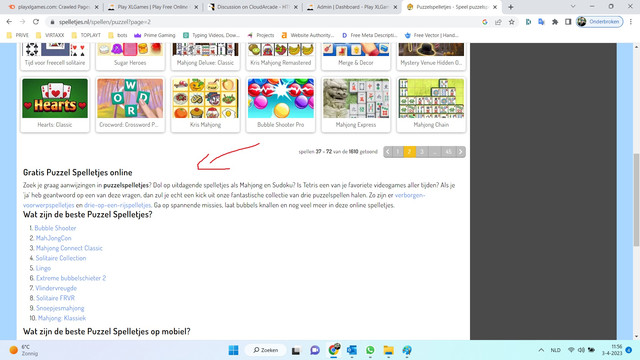This screenshot has width=640, height=360.
Task: Click the page vertical scrollbar thumb
Action: coord(636,200)
